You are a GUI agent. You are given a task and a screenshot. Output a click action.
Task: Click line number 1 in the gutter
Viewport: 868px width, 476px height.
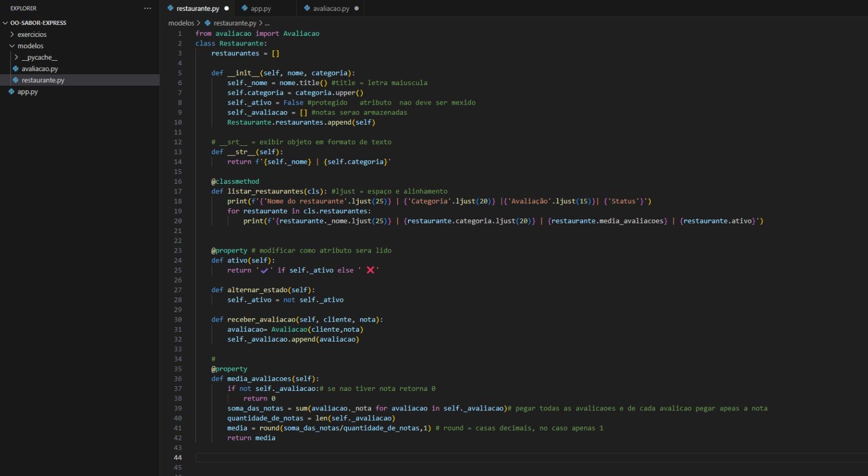180,34
